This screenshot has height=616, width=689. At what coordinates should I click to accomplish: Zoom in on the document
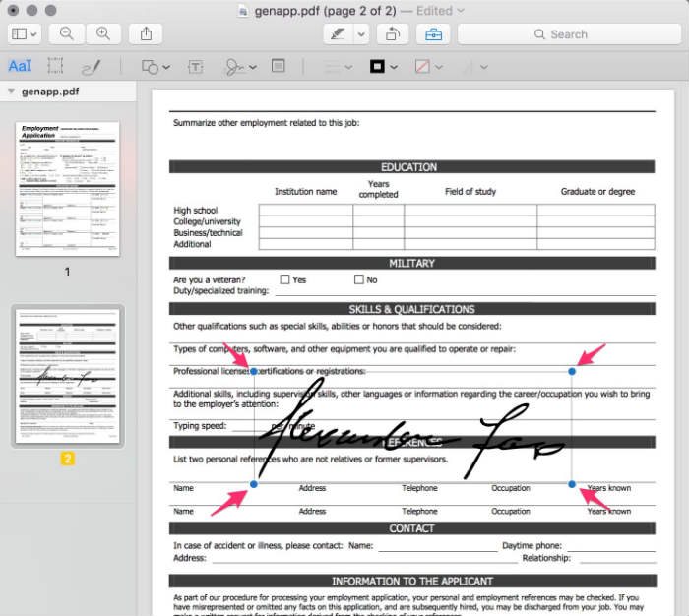[103, 33]
